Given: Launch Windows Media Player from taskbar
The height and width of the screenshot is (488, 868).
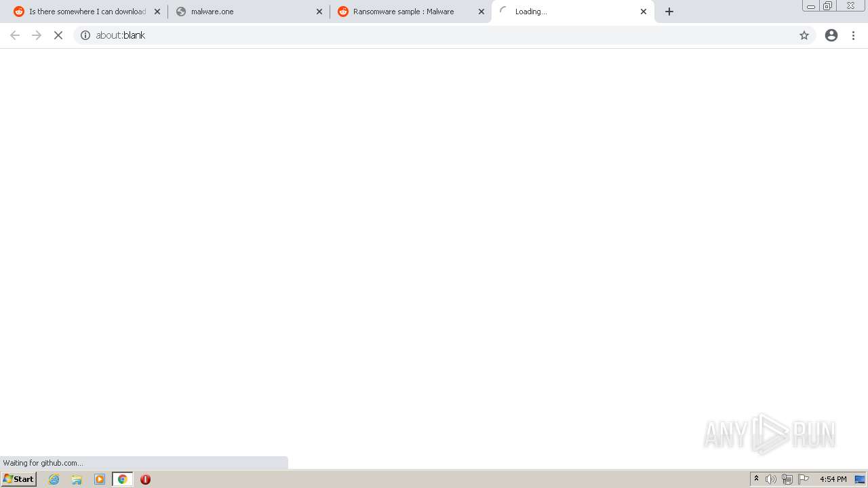Looking at the screenshot, I should pyautogui.click(x=100, y=479).
